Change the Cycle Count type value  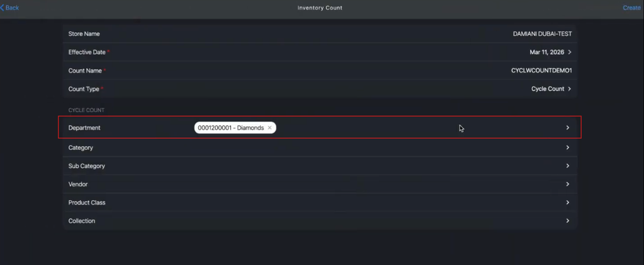pos(548,89)
